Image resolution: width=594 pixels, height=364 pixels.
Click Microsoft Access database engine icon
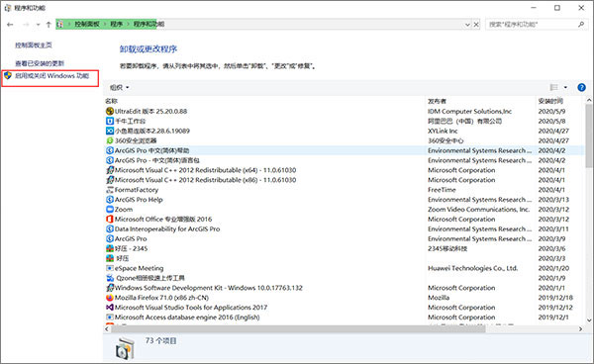coord(110,318)
